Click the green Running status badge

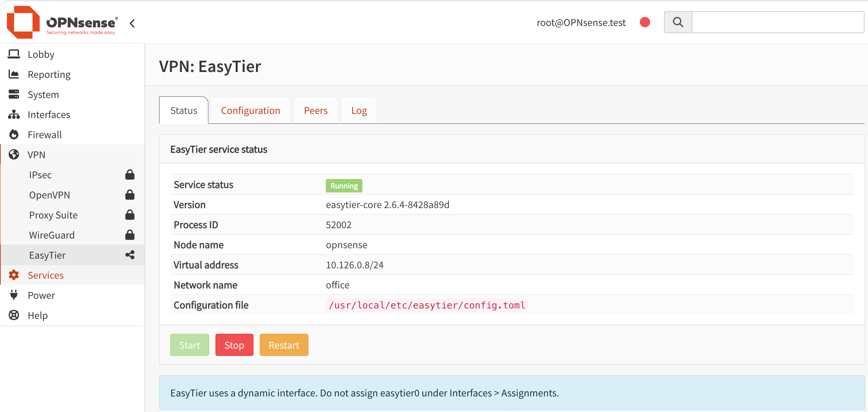pyautogui.click(x=344, y=186)
